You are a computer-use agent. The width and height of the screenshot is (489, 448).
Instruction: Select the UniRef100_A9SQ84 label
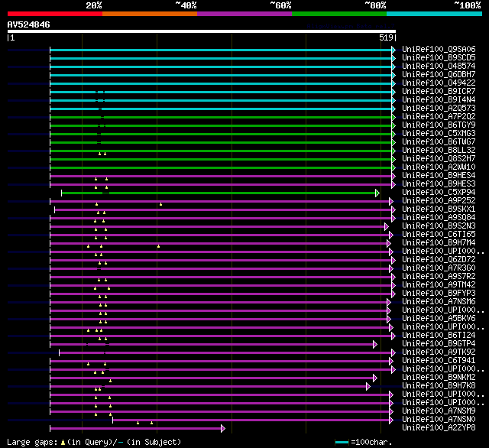point(439,218)
